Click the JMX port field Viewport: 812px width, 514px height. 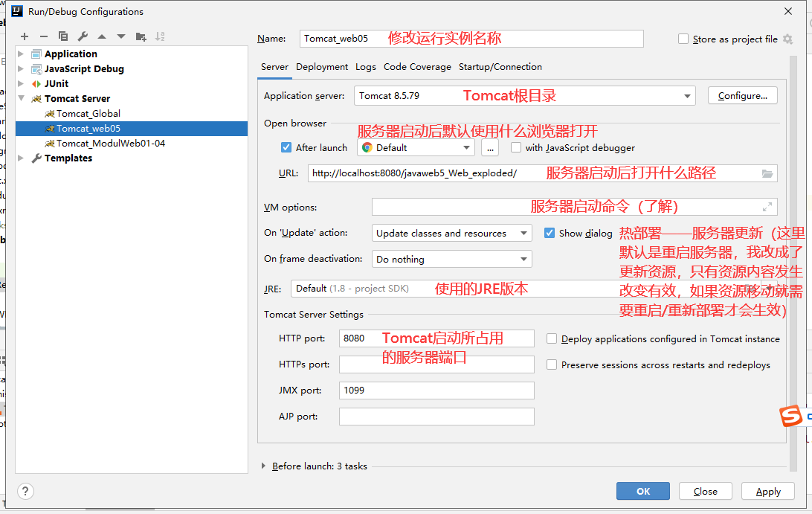(436, 391)
